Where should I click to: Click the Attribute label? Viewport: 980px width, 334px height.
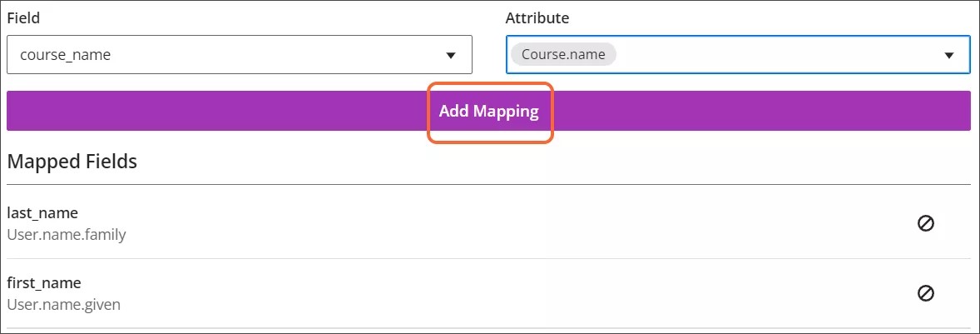coord(537,17)
